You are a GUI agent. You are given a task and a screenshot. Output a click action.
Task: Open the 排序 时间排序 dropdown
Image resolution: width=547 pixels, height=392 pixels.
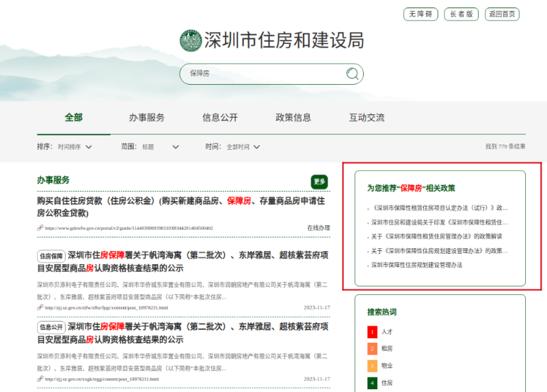pos(75,146)
